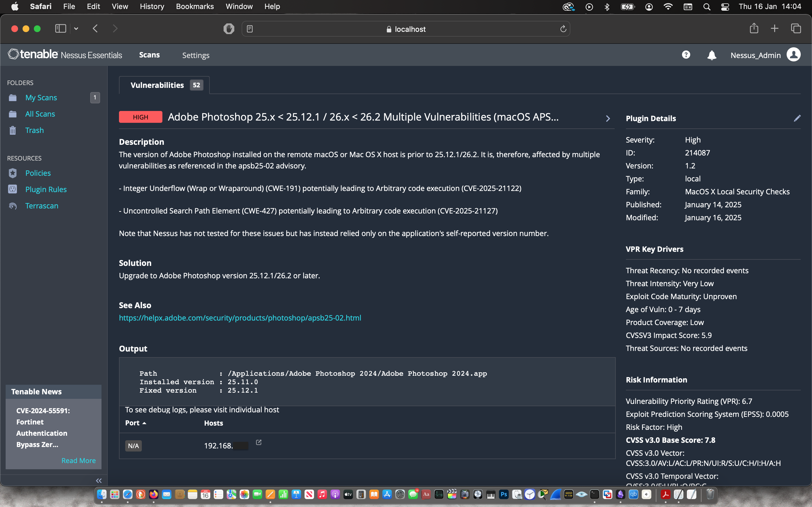This screenshot has width=812, height=507.
Task: Open the Adobe apsb25-02 advisory link
Action: click(x=240, y=318)
